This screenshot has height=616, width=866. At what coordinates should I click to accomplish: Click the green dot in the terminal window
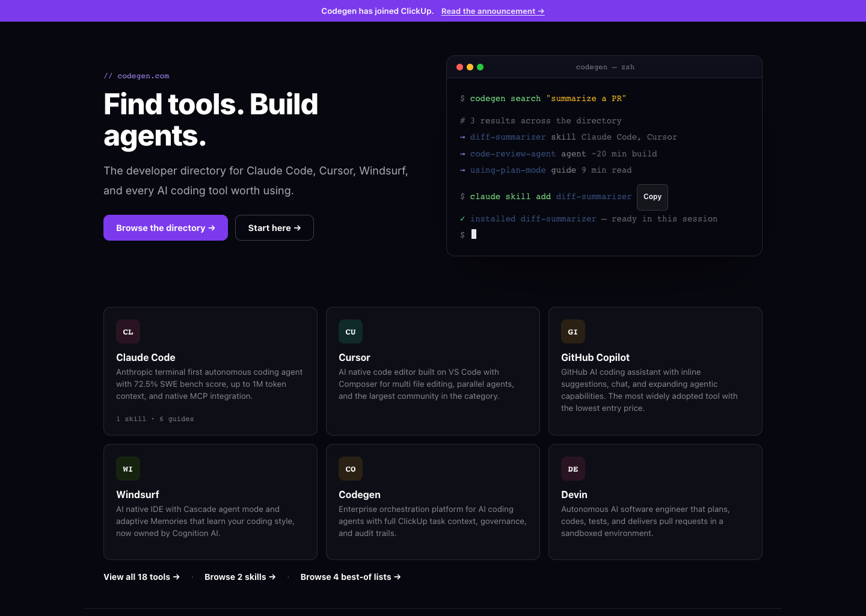pos(481,67)
